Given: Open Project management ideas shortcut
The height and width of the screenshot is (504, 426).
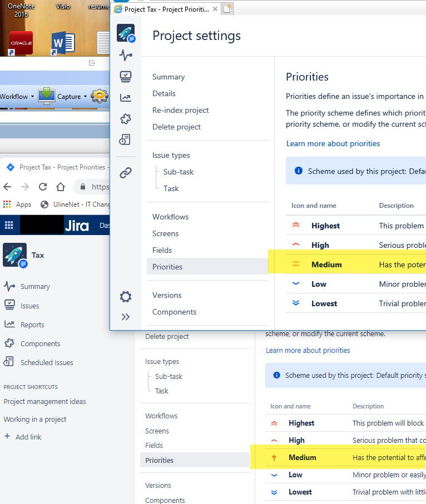Looking at the screenshot, I should tap(44, 401).
